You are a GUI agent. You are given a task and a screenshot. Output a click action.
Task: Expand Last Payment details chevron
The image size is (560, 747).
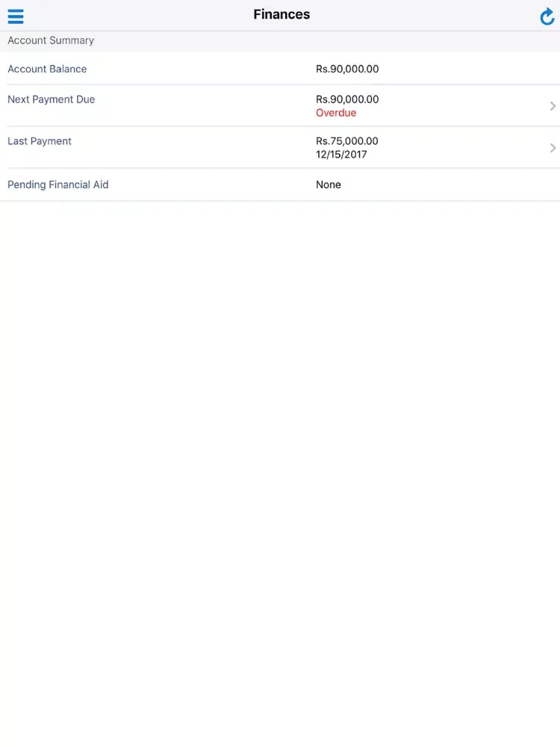coord(553,148)
